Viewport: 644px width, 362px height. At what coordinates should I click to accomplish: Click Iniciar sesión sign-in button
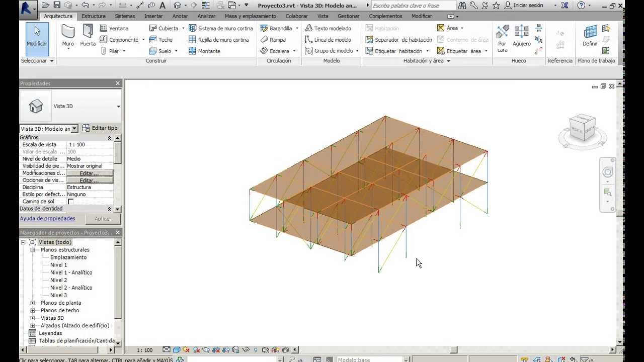click(524, 5)
